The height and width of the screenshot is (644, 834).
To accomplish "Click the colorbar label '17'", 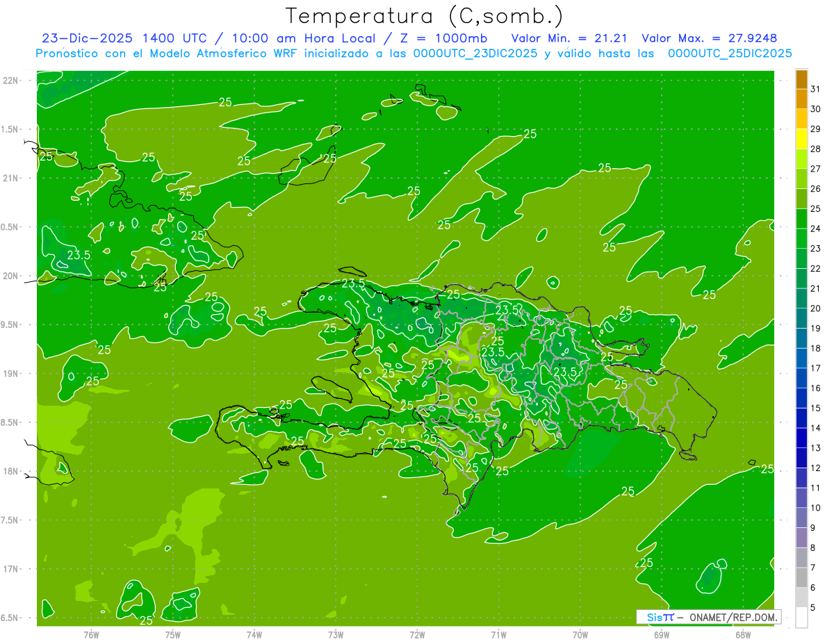I will [x=816, y=368].
